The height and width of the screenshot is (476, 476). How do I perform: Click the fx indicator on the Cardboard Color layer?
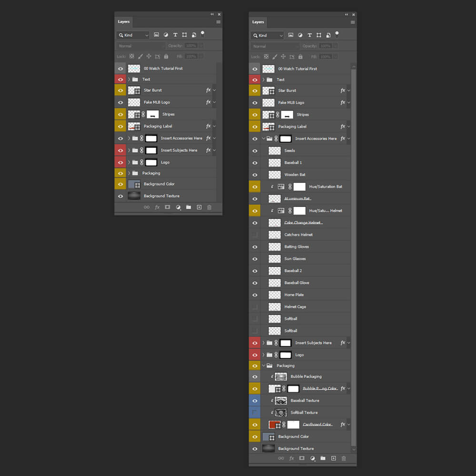343,425
